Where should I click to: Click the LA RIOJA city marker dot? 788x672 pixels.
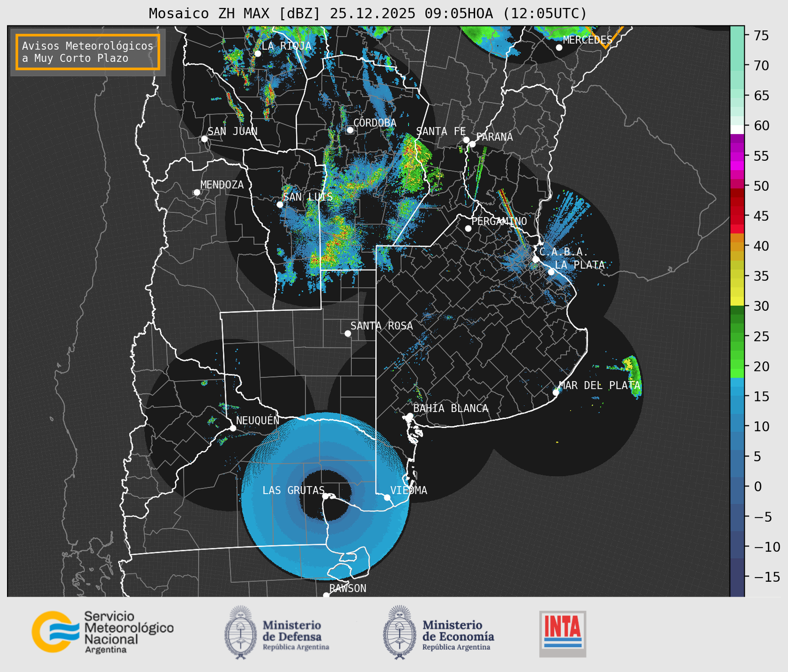pyautogui.click(x=257, y=54)
